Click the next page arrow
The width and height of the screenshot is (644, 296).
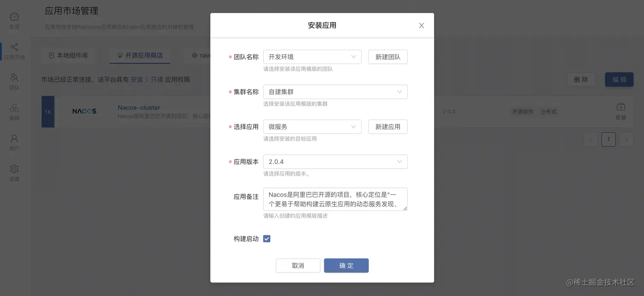(627, 139)
